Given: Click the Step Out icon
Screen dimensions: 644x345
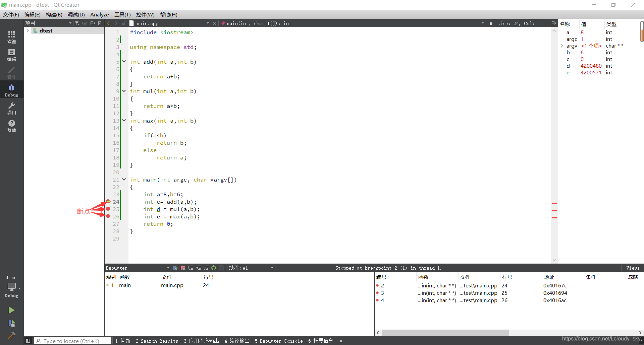Looking at the screenshot, I should pos(206,268).
